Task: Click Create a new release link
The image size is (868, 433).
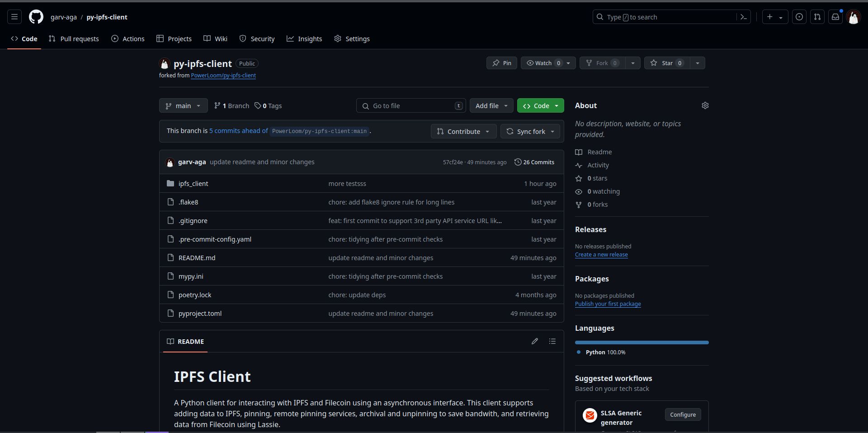Action: pyautogui.click(x=601, y=255)
